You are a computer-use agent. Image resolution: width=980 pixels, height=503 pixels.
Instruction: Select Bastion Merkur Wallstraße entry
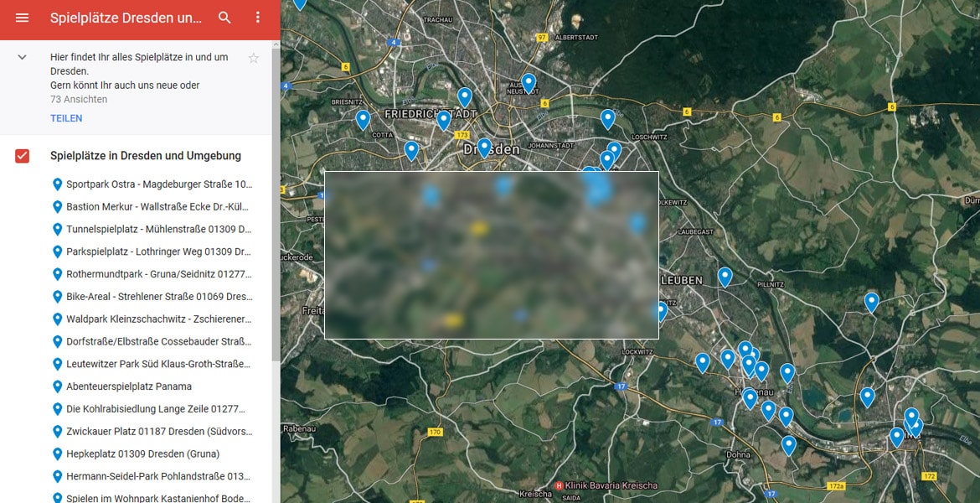[158, 207]
